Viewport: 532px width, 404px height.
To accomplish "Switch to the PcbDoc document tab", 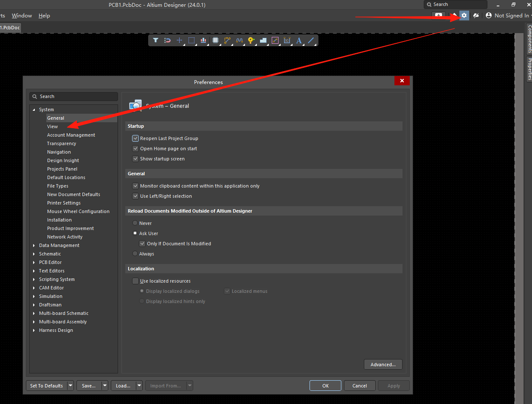I will pyautogui.click(x=10, y=27).
